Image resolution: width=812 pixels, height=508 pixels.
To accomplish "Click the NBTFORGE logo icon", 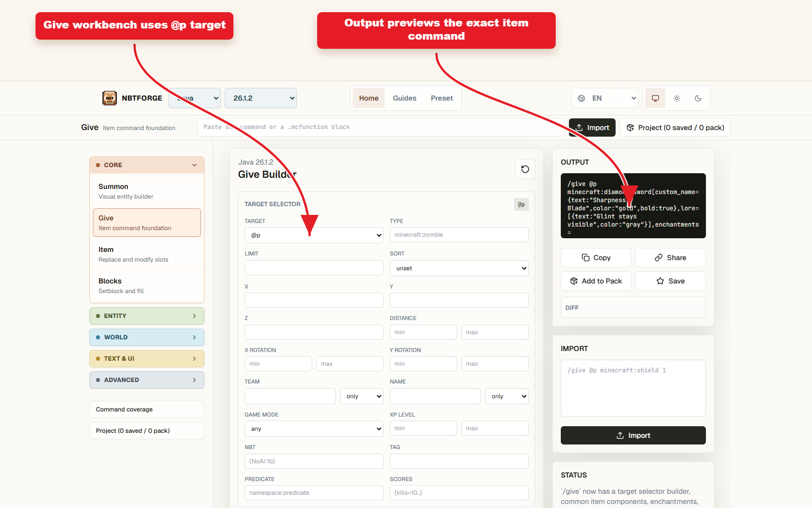I will coord(110,98).
